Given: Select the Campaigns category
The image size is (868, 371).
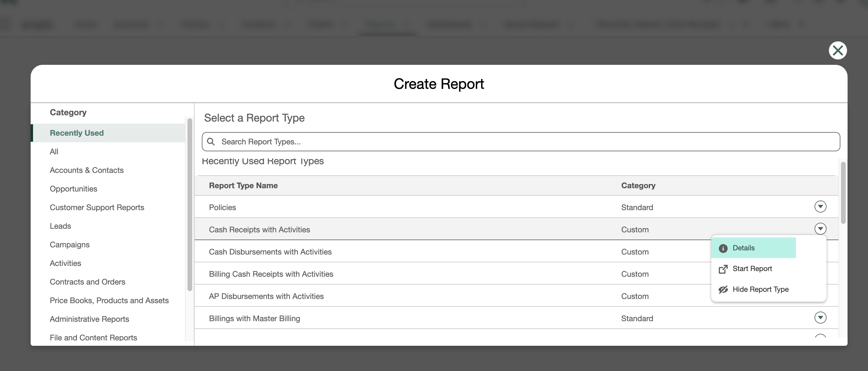Looking at the screenshot, I should pos(108,245).
